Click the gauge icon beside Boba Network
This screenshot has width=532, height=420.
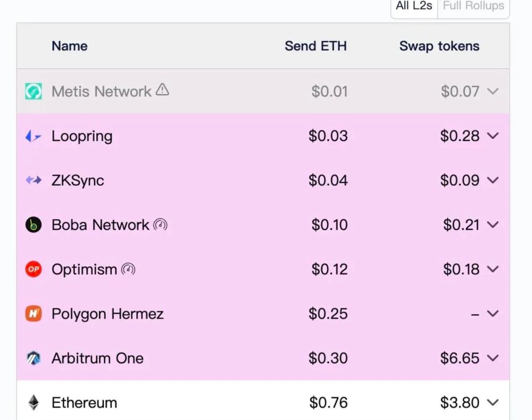coord(160,225)
